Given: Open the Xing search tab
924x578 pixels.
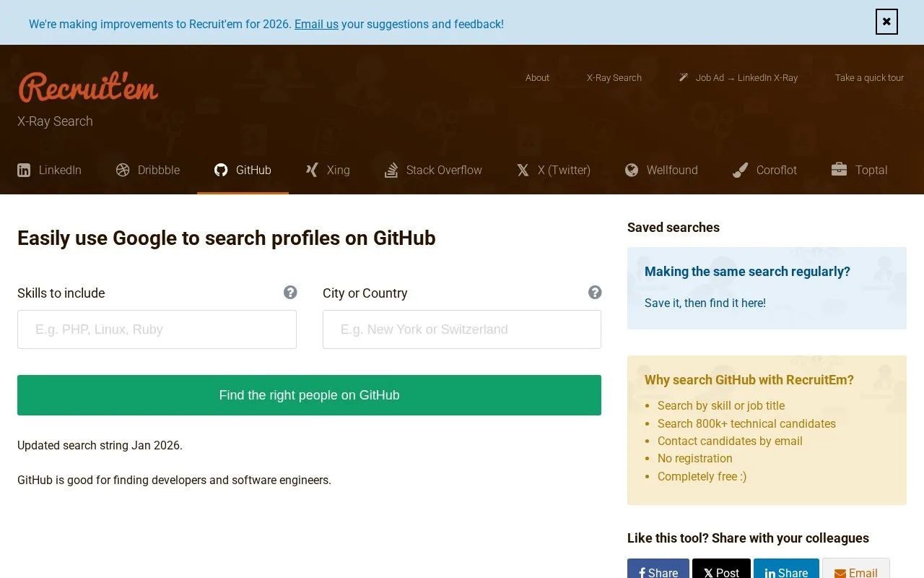Looking at the screenshot, I should pos(328,171).
